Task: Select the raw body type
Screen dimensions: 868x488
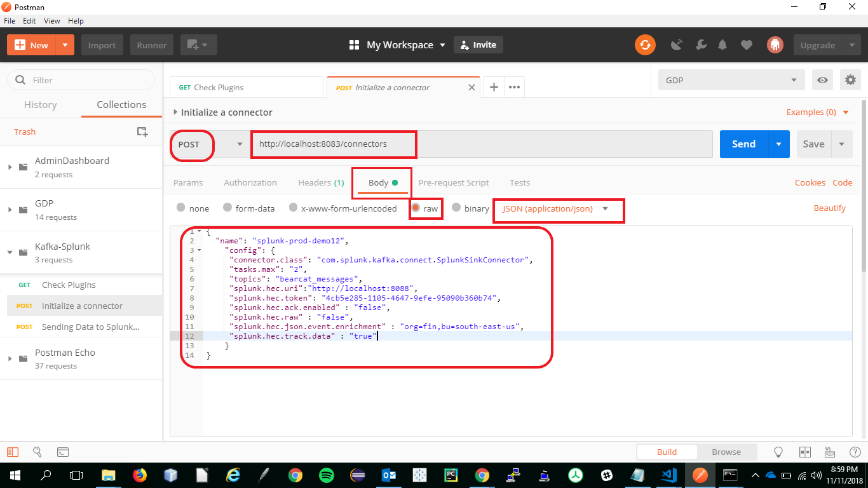Action: pos(416,208)
